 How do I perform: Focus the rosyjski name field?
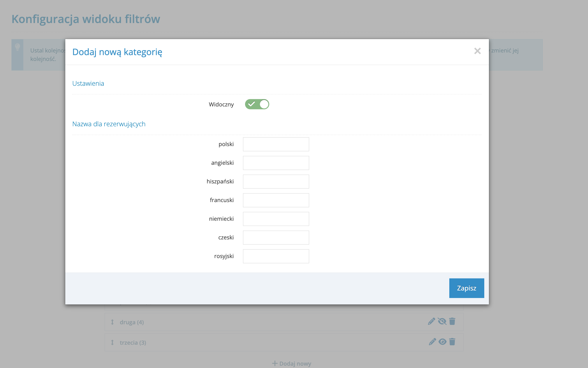pyautogui.click(x=276, y=256)
